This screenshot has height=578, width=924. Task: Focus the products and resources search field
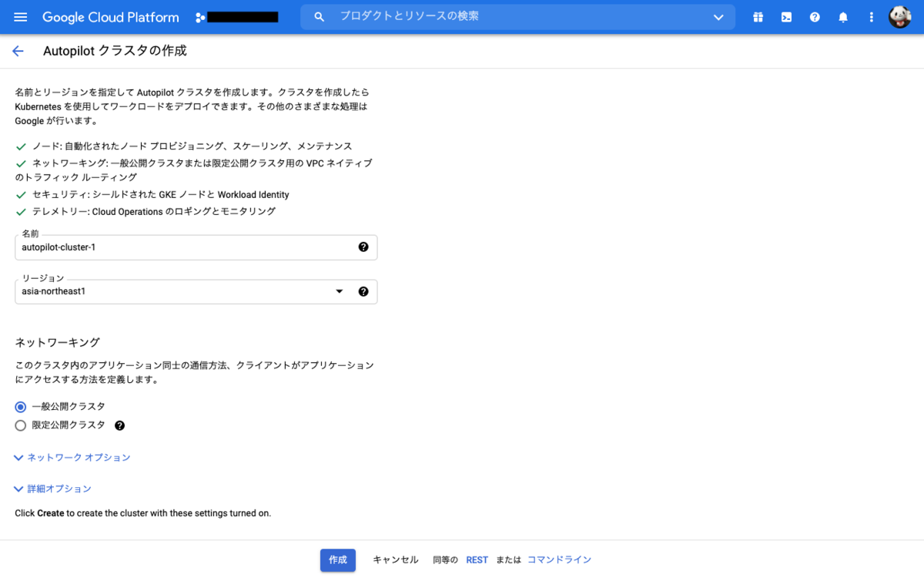[517, 16]
